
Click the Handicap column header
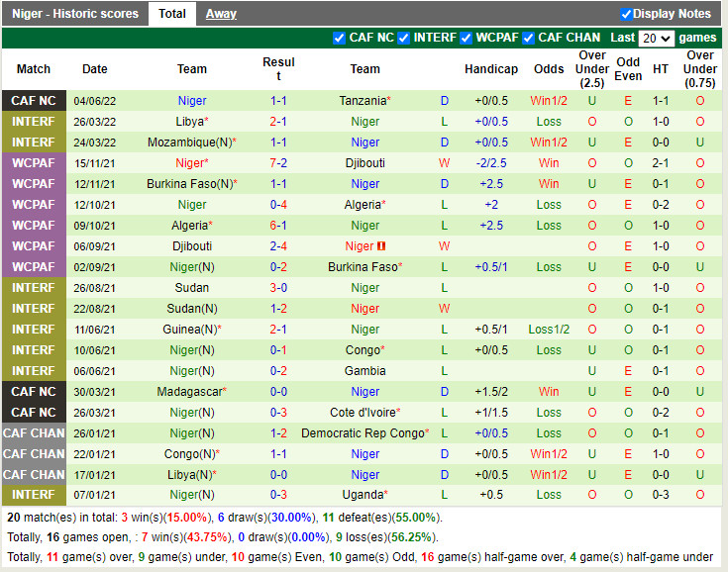(x=490, y=69)
